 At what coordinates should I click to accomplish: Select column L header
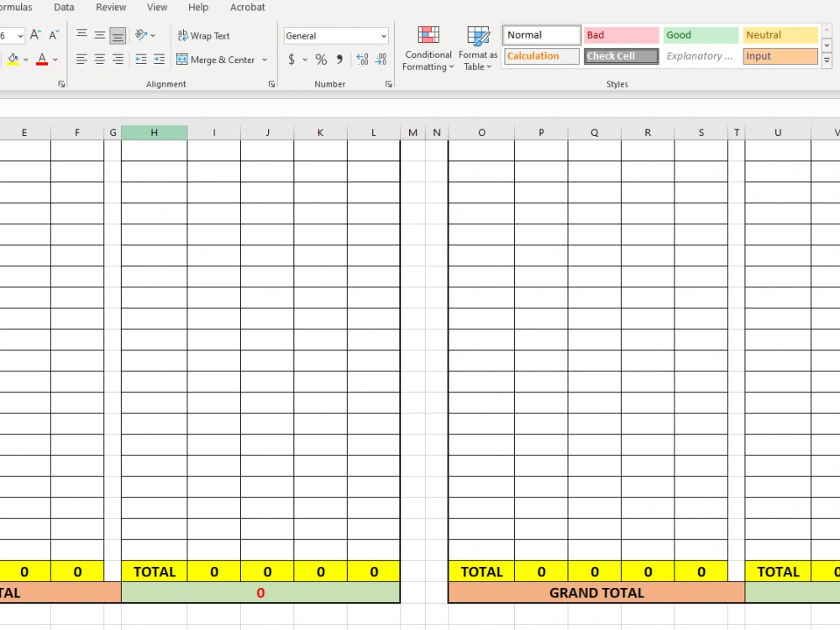[374, 133]
